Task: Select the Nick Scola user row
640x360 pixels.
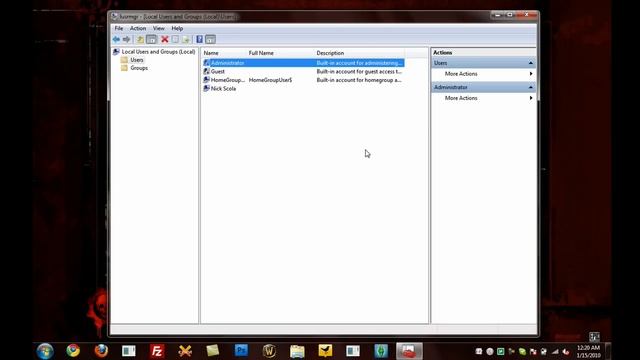Action: [303, 89]
